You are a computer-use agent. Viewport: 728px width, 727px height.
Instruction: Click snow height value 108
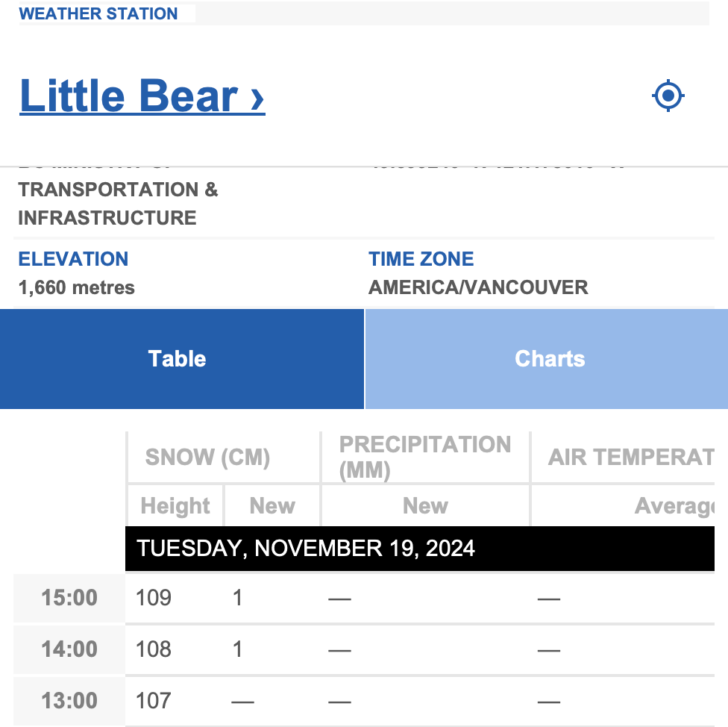[154, 649]
